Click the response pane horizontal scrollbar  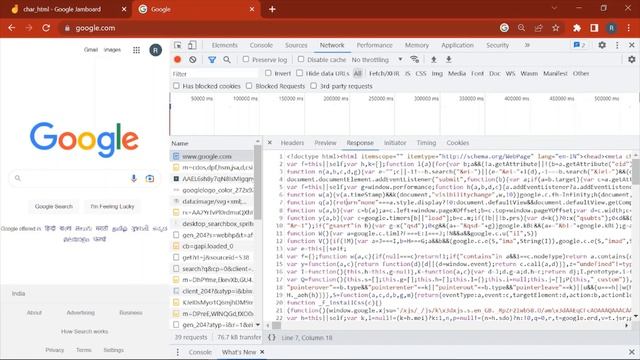click(x=277, y=325)
